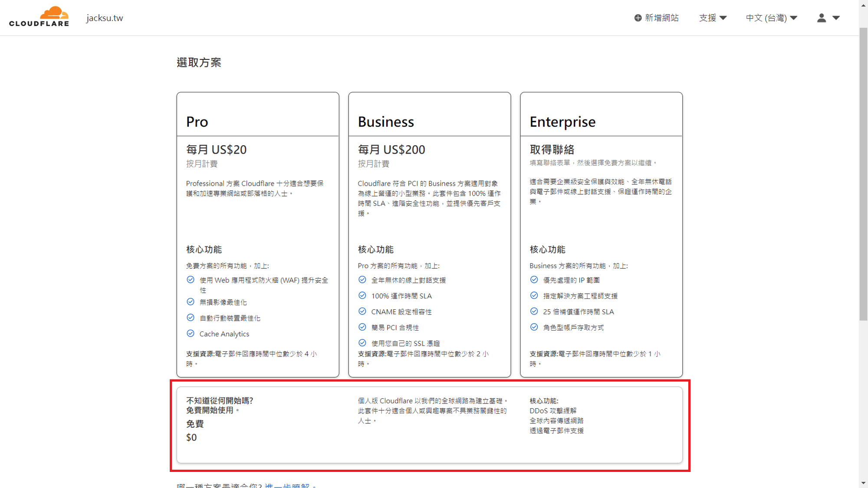Click checkmark icon next to 全年無休的線上對話支援
868x488 pixels.
(x=362, y=280)
